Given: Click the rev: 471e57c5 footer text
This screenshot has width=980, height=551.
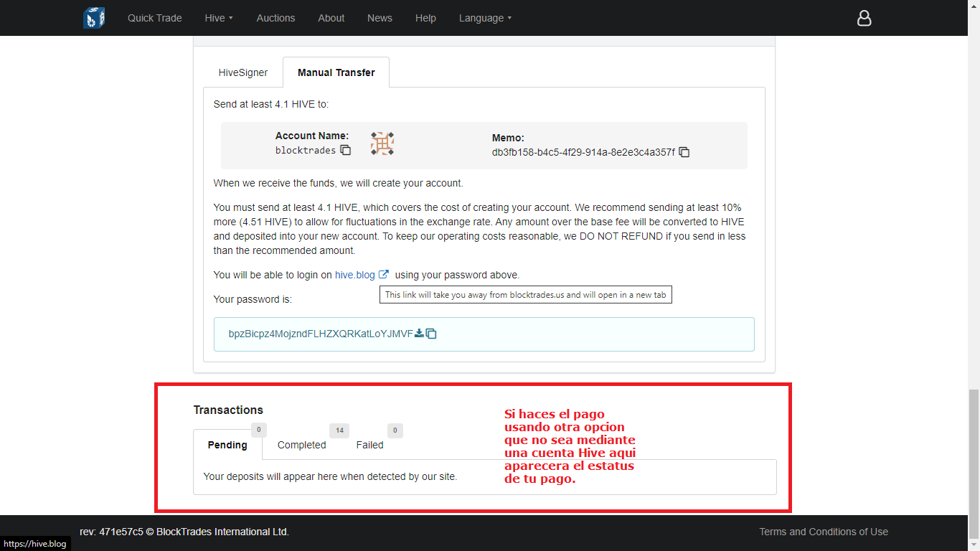Looking at the screenshot, I should click(184, 532).
